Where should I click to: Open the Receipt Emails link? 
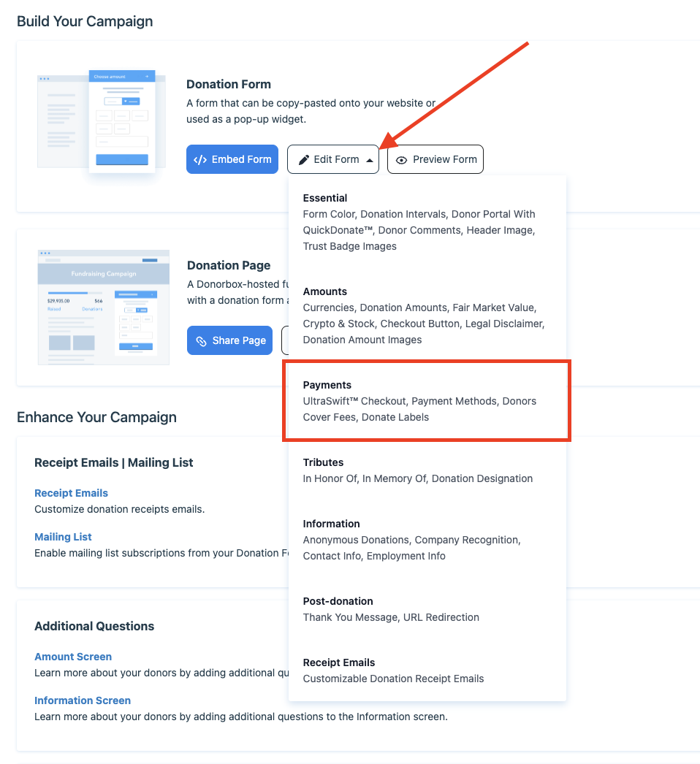[x=71, y=493]
